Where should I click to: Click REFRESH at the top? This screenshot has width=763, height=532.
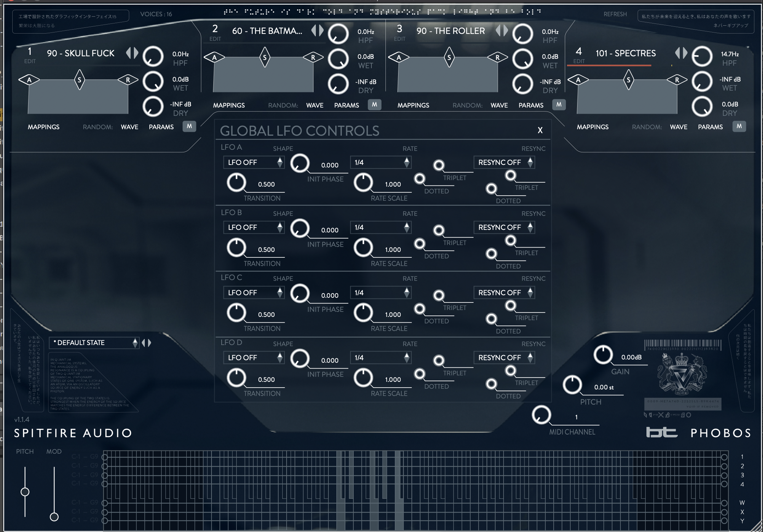[x=615, y=14]
